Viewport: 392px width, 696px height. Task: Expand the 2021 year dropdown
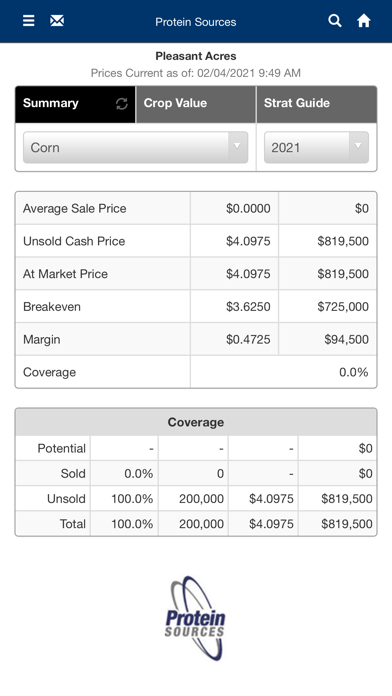[x=316, y=147]
